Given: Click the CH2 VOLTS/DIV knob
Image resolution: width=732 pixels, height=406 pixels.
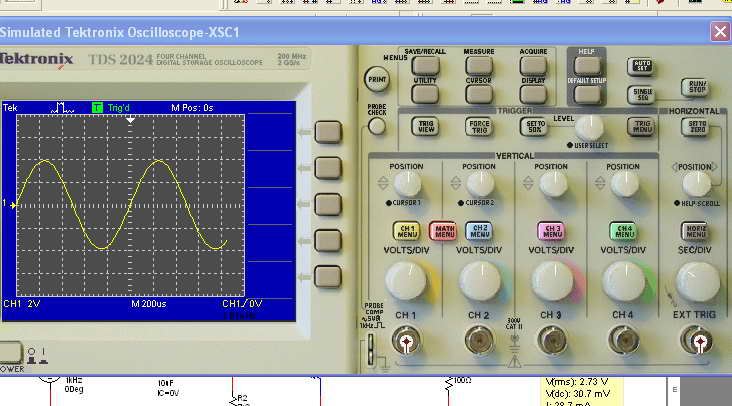Looking at the screenshot, I should [x=479, y=280].
